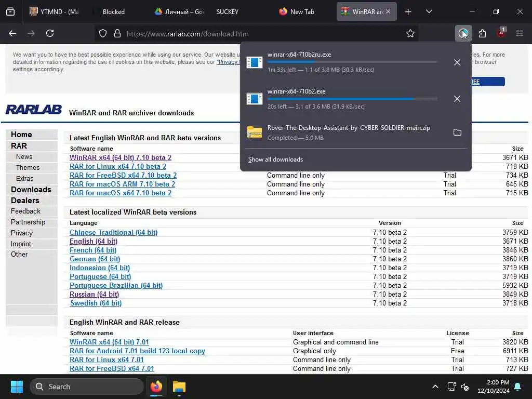Switch to YTMND tab
The image size is (532, 399).
[x=54, y=12]
